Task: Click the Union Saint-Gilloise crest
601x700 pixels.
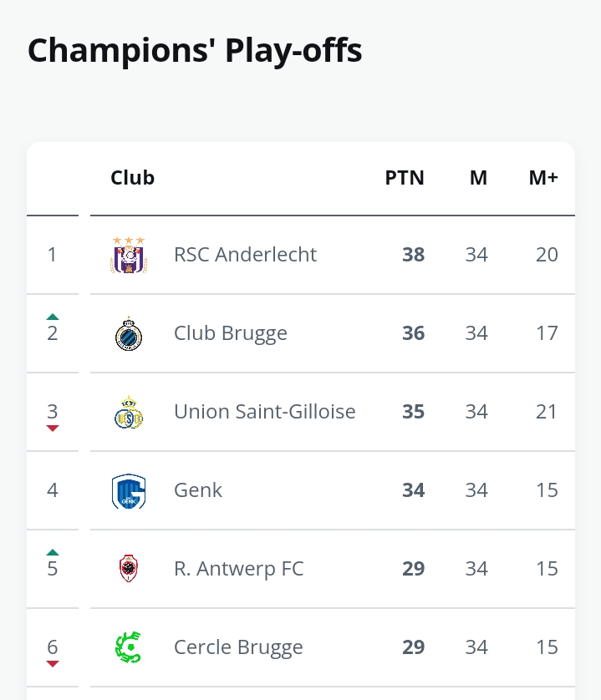Action: click(x=129, y=412)
